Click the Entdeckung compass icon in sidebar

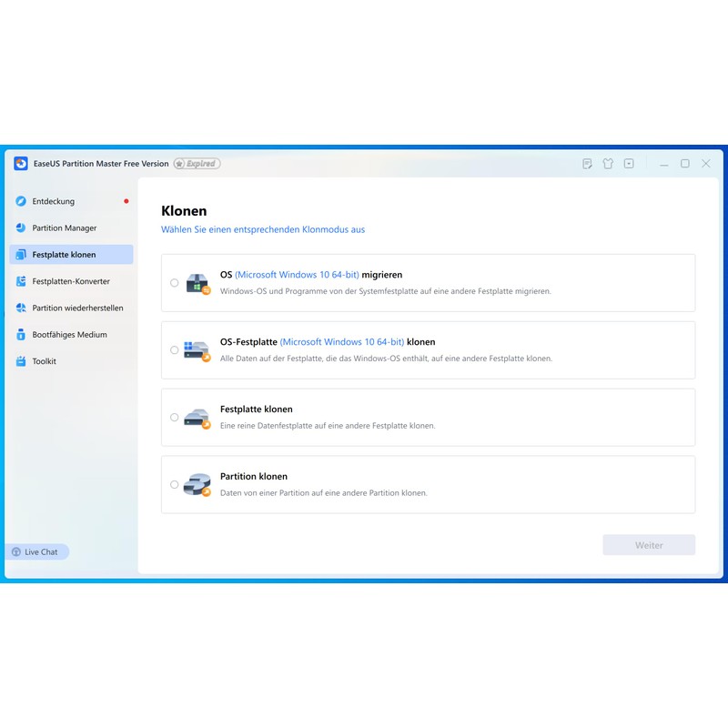pyautogui.click(x=21, y=201)
